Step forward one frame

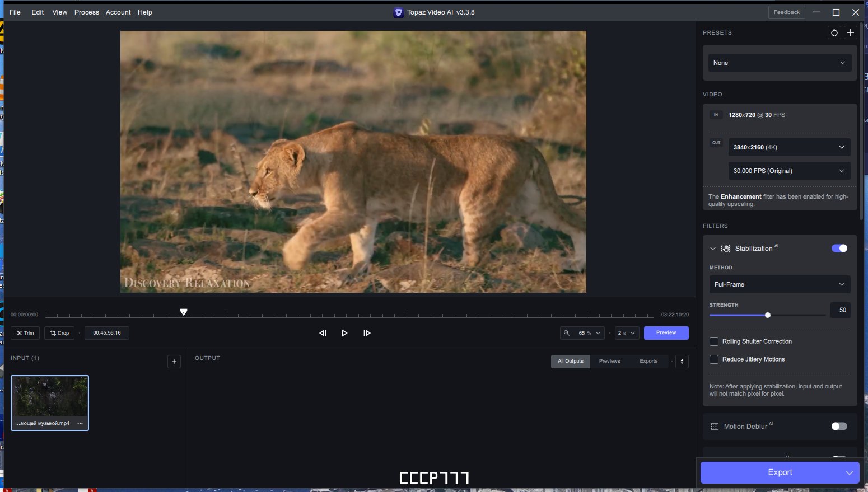click(x=367, y=333)
